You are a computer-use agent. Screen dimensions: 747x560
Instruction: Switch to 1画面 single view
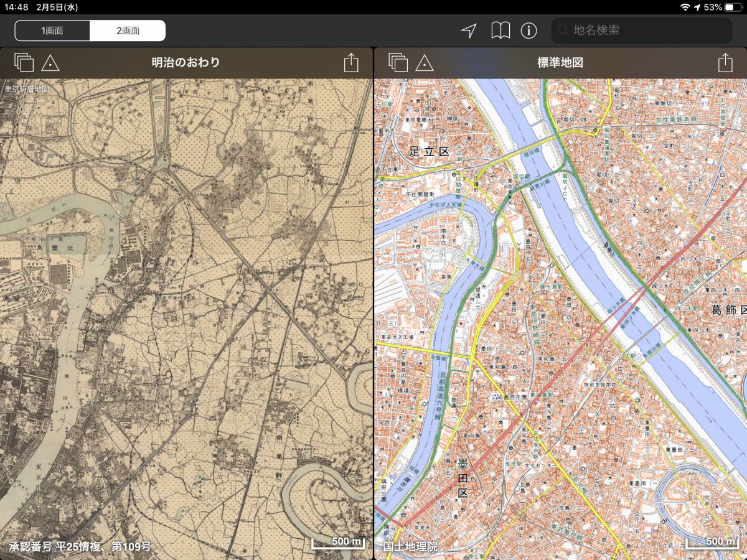[52, 30]
